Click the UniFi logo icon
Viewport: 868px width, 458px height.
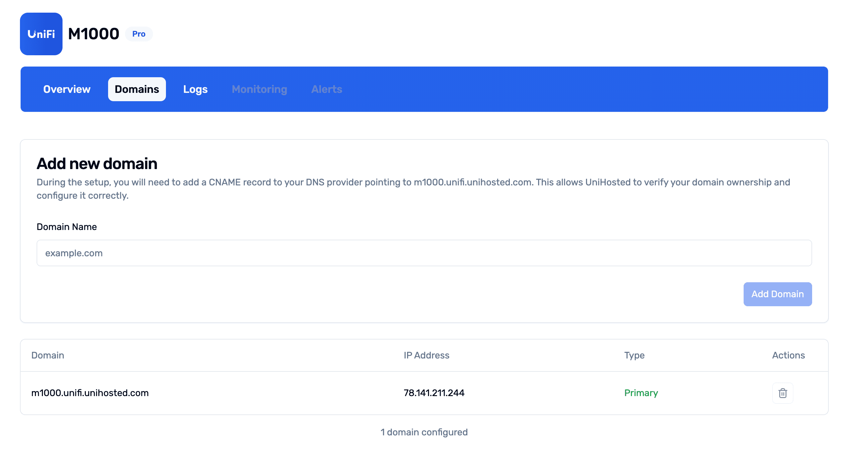41,34
